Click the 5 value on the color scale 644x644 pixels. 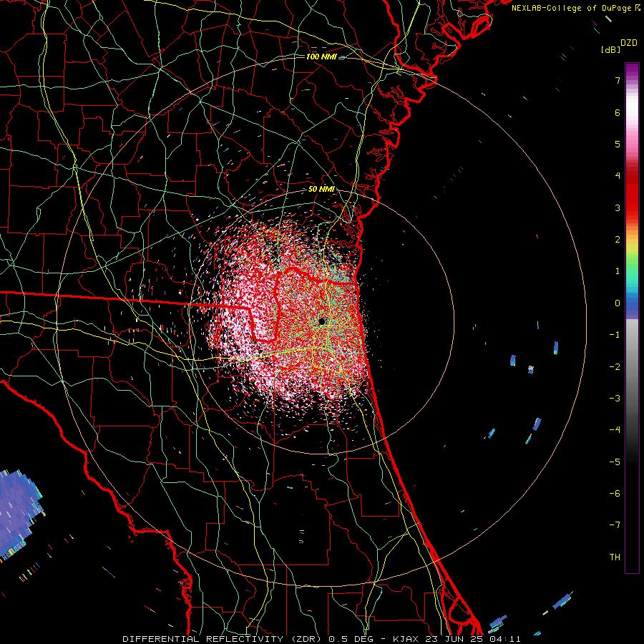(618, 144)
